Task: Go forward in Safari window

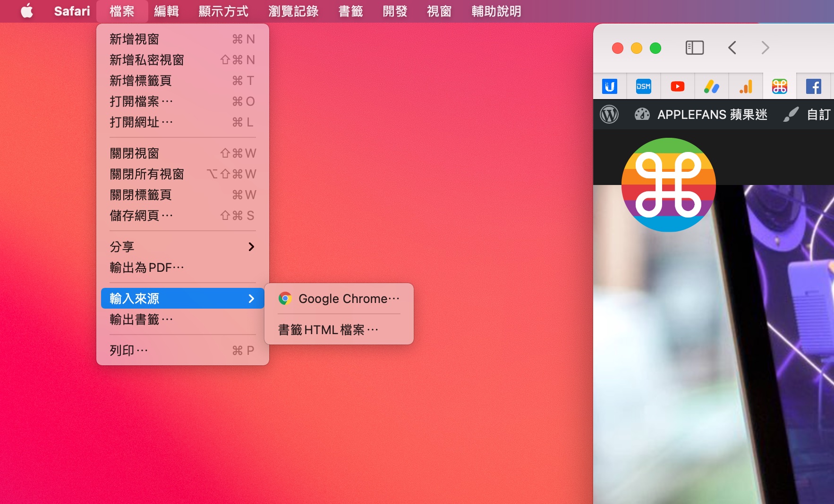Action: pyautogui.click(x=765, y=48)
